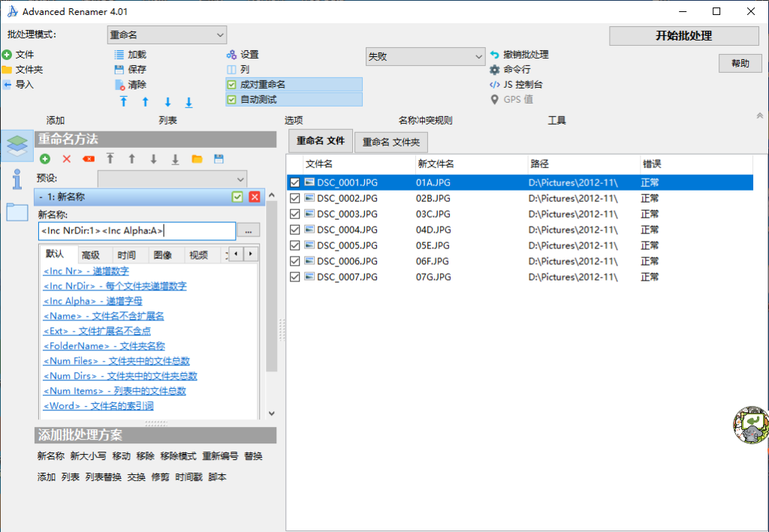Screen dimensions: 769x532
Task: Click the GPS 值 location pin icon
Action: pos(494,100)
